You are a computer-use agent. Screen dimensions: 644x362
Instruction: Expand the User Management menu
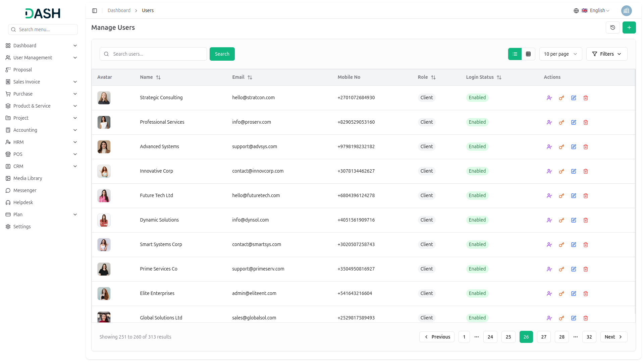point(41,58)
